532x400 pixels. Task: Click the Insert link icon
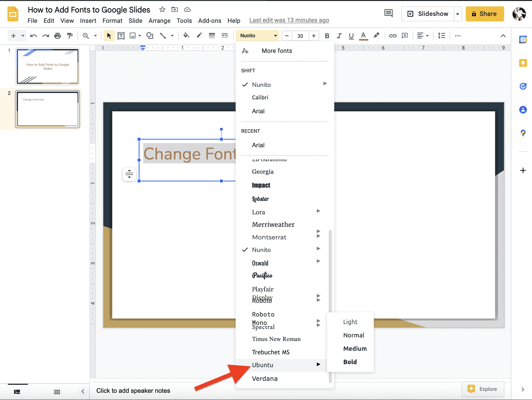(x=393, y=36)
